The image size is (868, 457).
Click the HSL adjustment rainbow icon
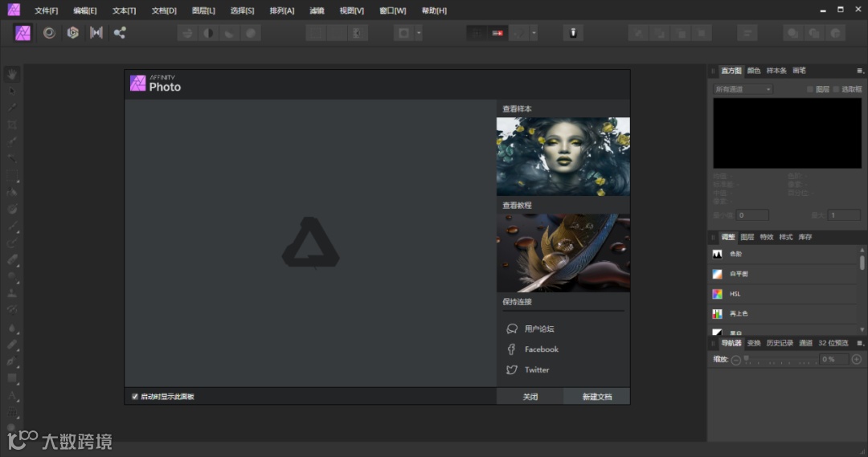point(718,294)
